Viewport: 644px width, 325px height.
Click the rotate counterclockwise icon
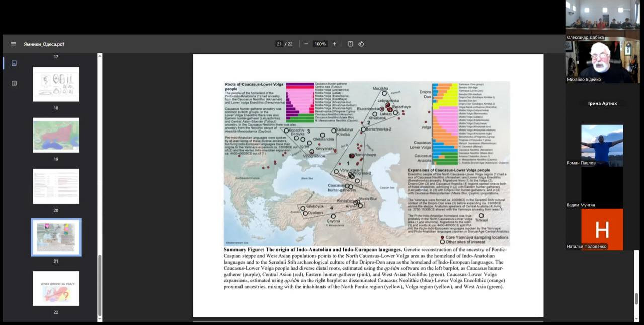(361, 44)
